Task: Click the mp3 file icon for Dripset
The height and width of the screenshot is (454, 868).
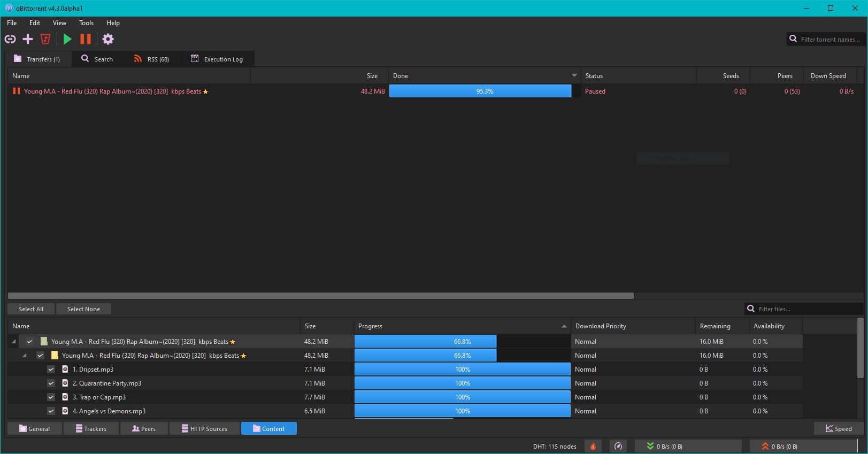Action: point(65,369)
